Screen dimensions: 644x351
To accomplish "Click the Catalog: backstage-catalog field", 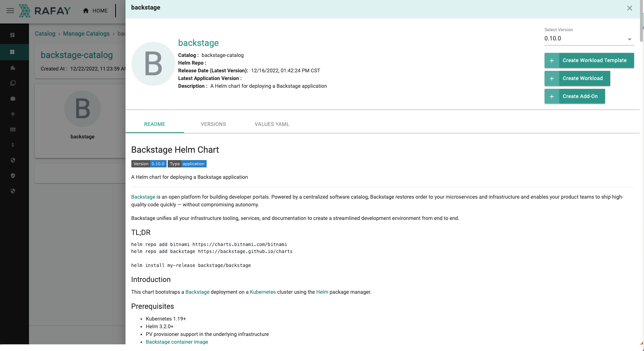I will point(211,55).
